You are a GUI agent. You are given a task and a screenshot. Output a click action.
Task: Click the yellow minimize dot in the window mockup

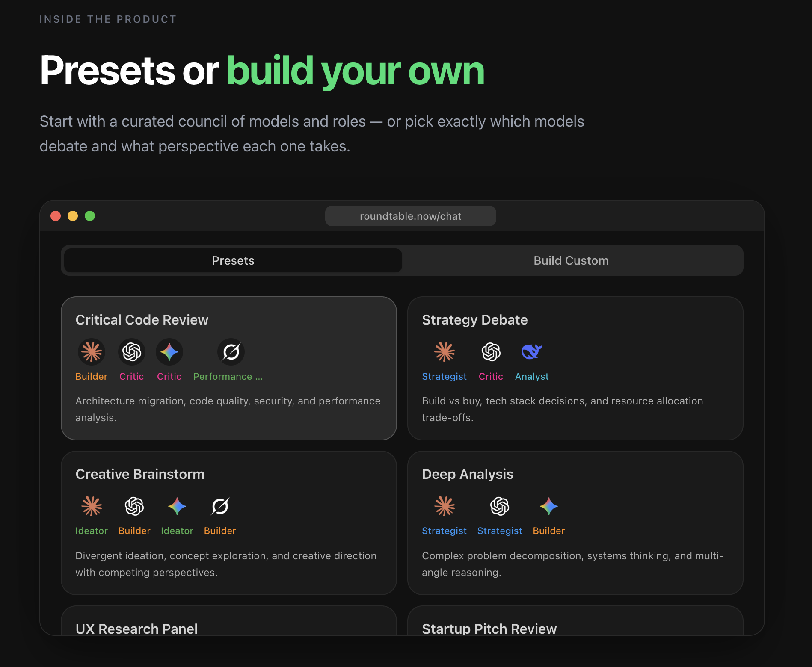(73, 216)
